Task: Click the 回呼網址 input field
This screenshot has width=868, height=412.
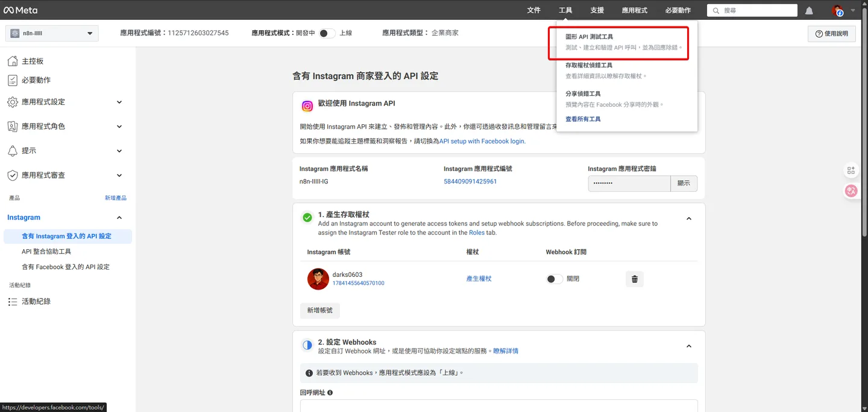Action: pyautogui.click(x=498, y=405)
